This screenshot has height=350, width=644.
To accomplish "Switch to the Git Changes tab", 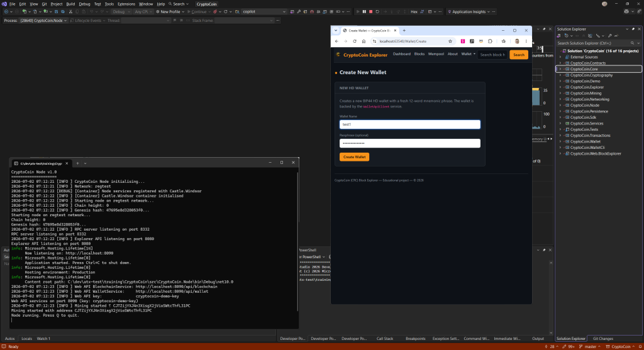I will pos(603,339).
